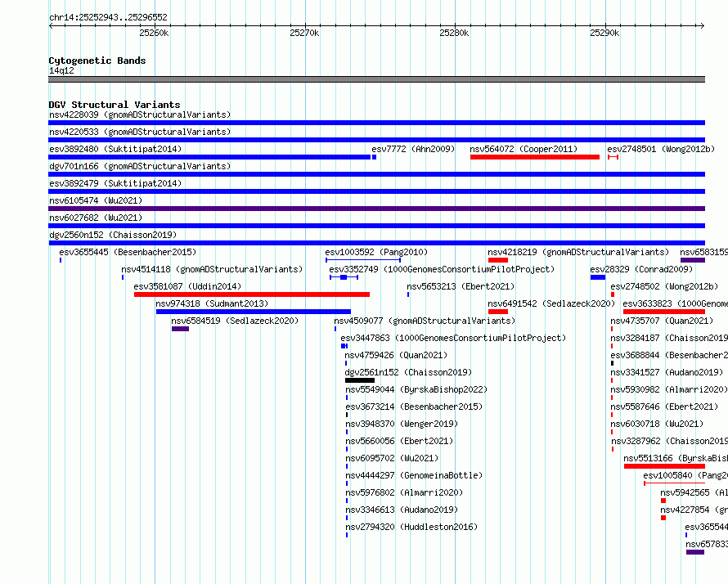This screenshot has width=728, height=584.
Task: Open esv3581087 Uddin2014 variant label
Action: [187, 286]
